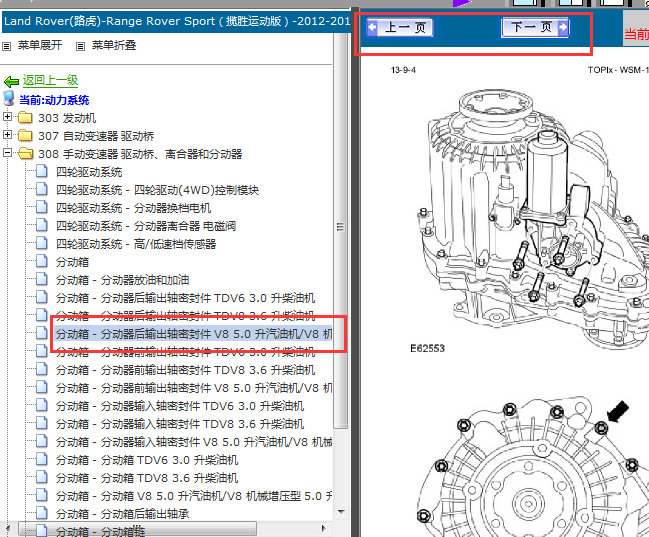Click the 上一页 previous page button
Image resolution: width=649 pixels, height=537 pixels.
[400, 28]
